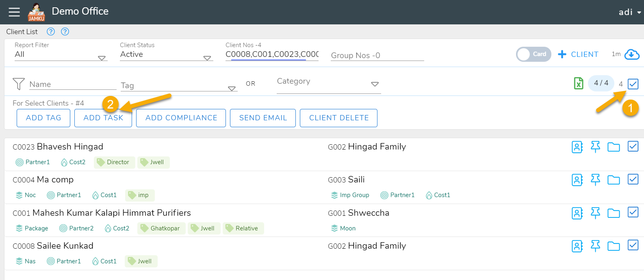This screenshot has width=644, height=280.
Task: Export list with Excel icon
Action: pos(579,83)
